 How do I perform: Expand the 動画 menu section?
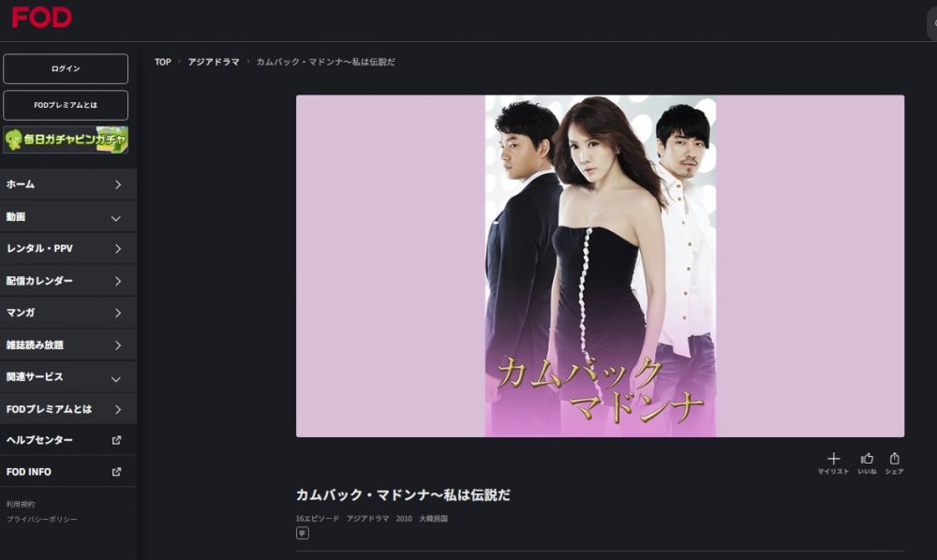pos(68,216)
